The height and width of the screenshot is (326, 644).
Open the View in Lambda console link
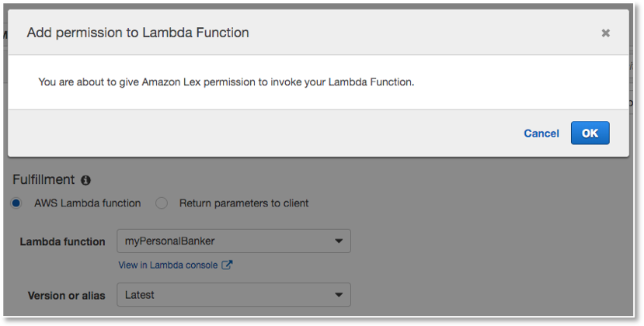[168, 265]
